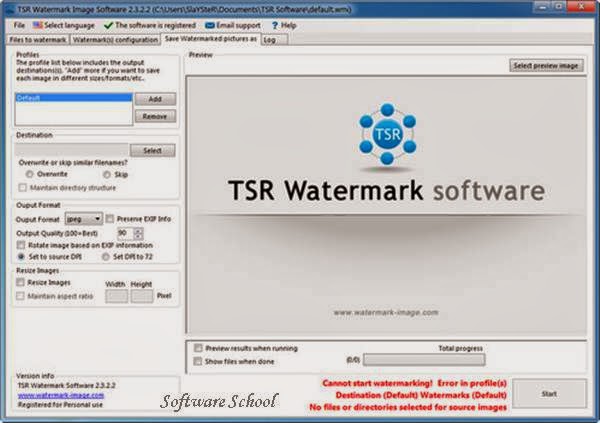The height and width of the screenshot is (423, 600).
Task: Toggle Maintain directory structure checkbox
Action: 23,188
